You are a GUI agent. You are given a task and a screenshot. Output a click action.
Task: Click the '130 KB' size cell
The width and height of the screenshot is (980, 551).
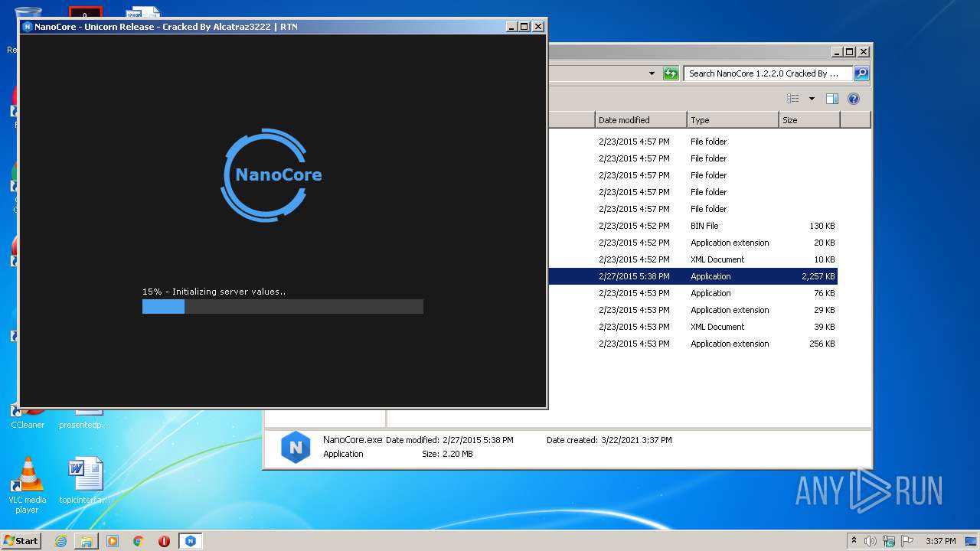[822, 226]
